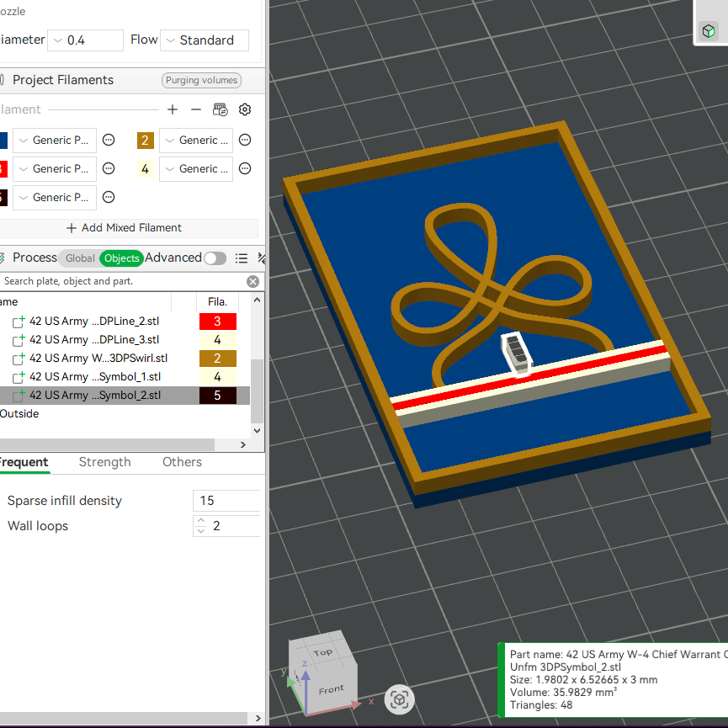Open options for dark filament ellipsis
This screenshot has height=728, width=728.
coord(109,197)
